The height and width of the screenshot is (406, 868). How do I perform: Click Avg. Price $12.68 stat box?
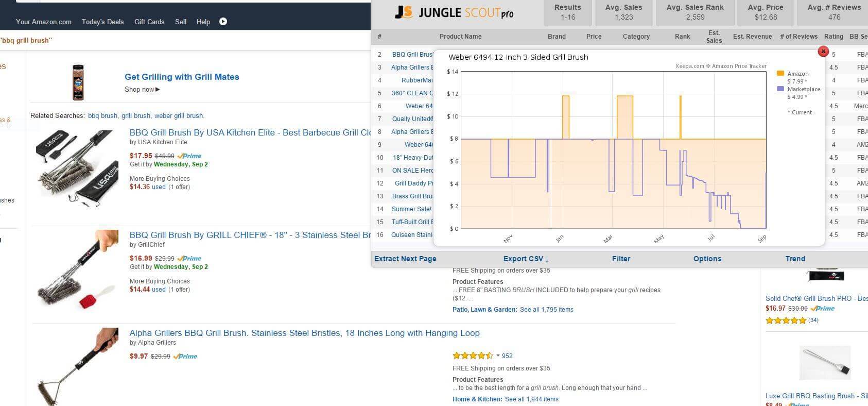(x=766, y=12)
